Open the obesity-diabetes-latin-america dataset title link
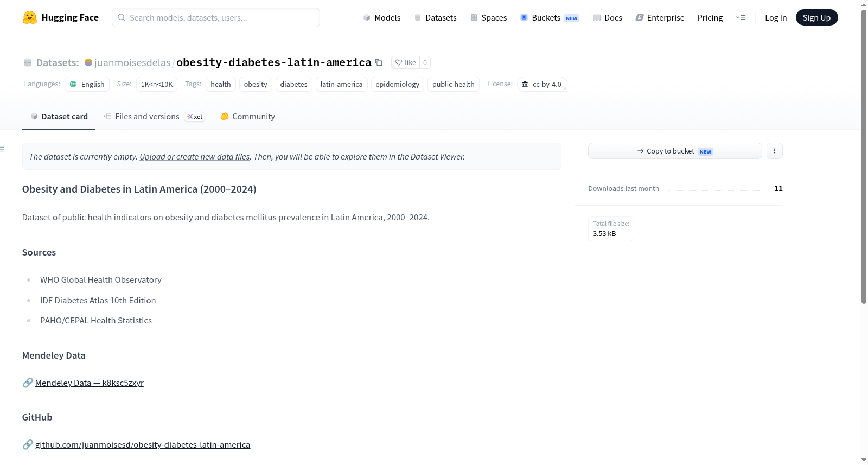868x465 pixels. coord(274,62)
